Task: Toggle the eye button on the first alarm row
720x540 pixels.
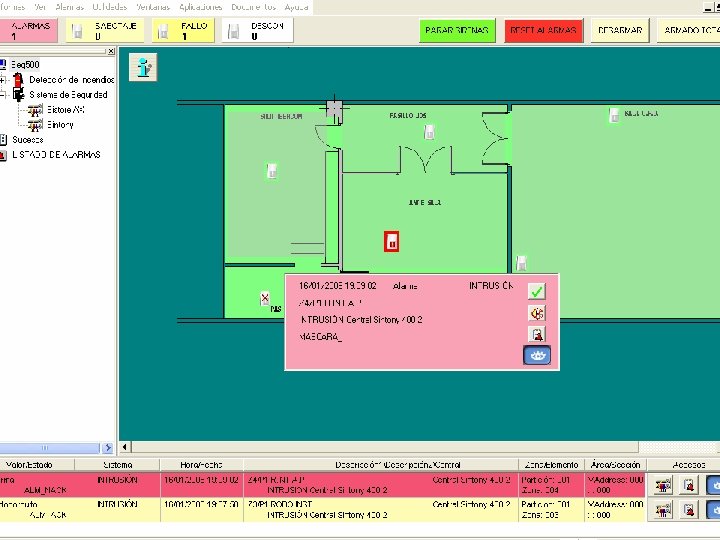Action: point(713,485)
